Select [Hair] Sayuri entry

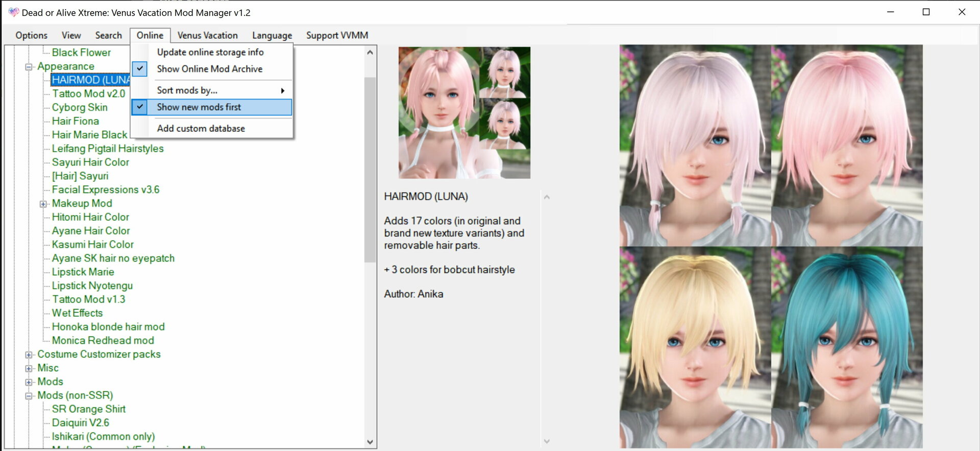pos(80,176)
